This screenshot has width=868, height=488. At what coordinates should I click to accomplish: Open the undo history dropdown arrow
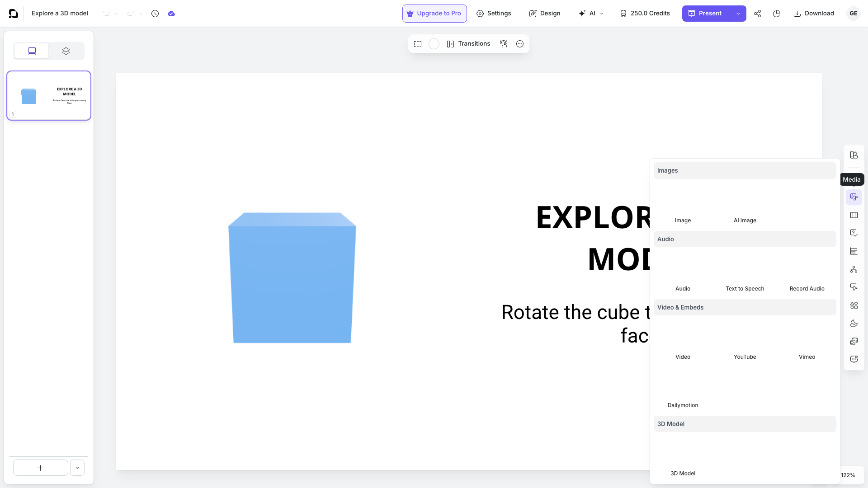[x=117, y=14]
